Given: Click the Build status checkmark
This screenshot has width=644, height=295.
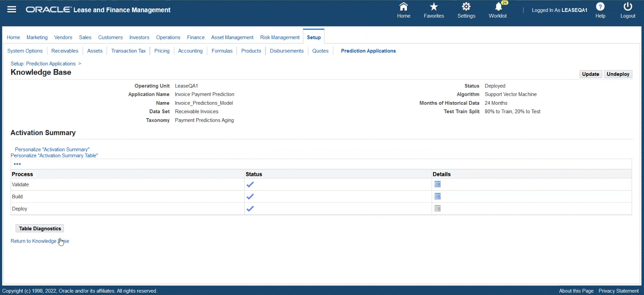Looking at the screenshot, I should 250,196.
